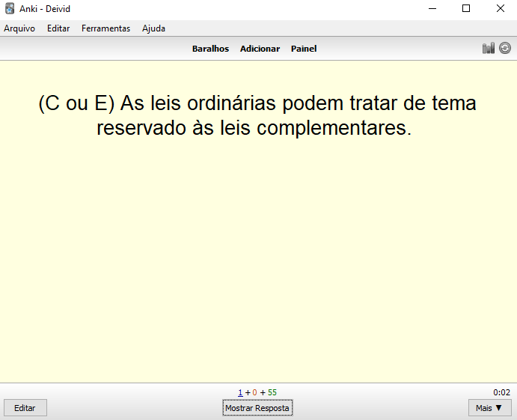Go to Baralhos deck list
Image resolution: width=517 pixels, height=420 pixels.
[x=210, y=49]
